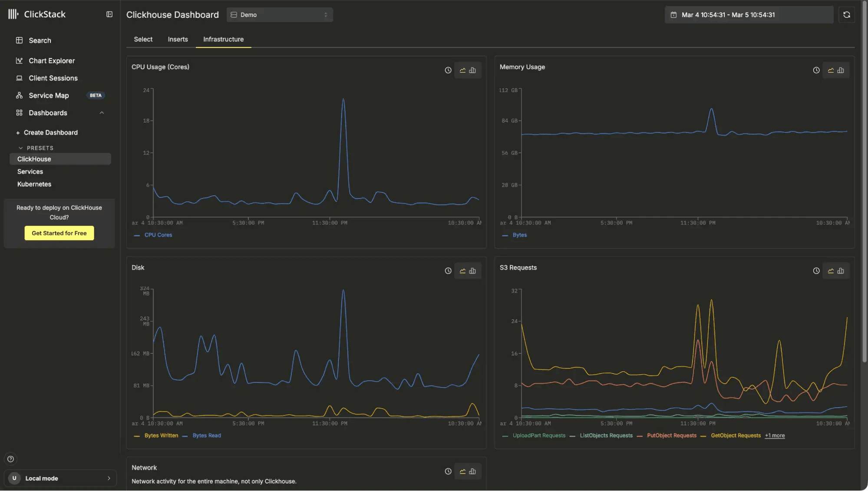Viewport: 868px width, 491px height.
Task: Toggle the Bytes Written legend series
Action: tap(161, 435)
